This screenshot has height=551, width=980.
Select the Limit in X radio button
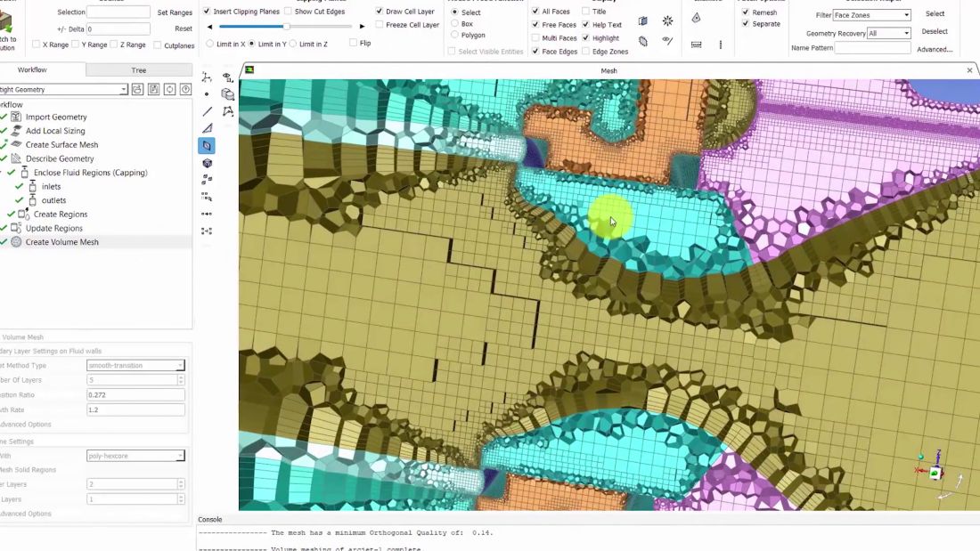click(209, 44)
